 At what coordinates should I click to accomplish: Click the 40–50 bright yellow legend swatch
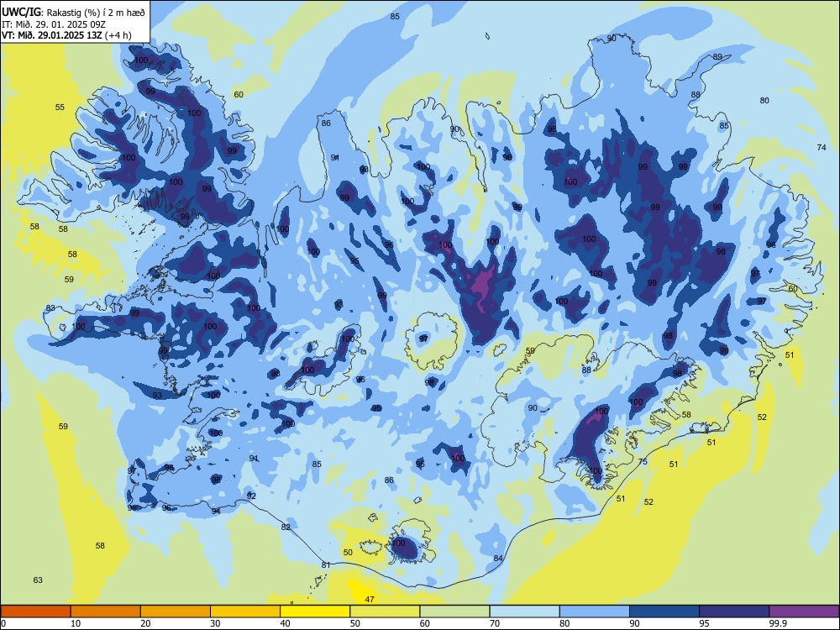(315, 612)
